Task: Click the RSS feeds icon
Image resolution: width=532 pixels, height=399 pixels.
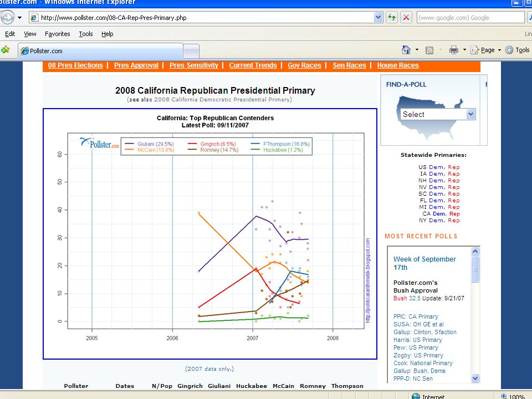Action: (429, 50)
